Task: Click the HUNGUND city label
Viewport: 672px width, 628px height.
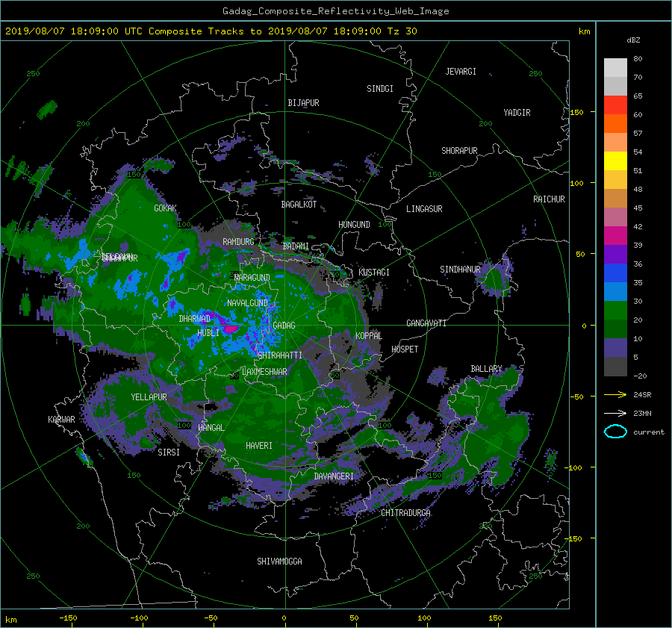Action: click(354, 224)
